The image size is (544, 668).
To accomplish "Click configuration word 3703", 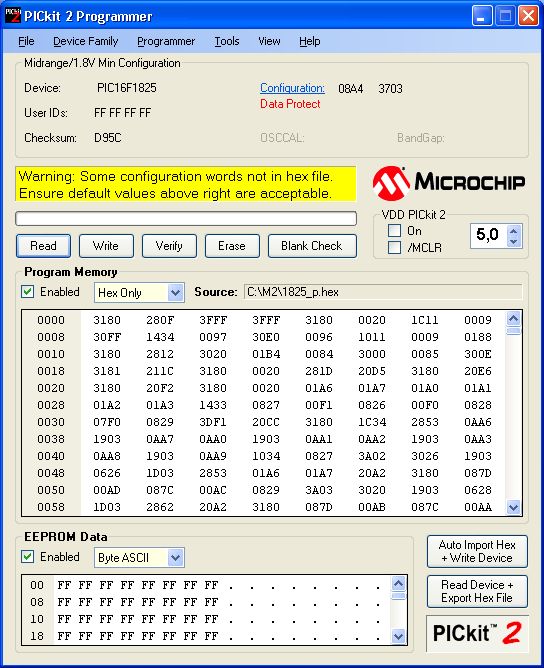I will tap(390, 89).
